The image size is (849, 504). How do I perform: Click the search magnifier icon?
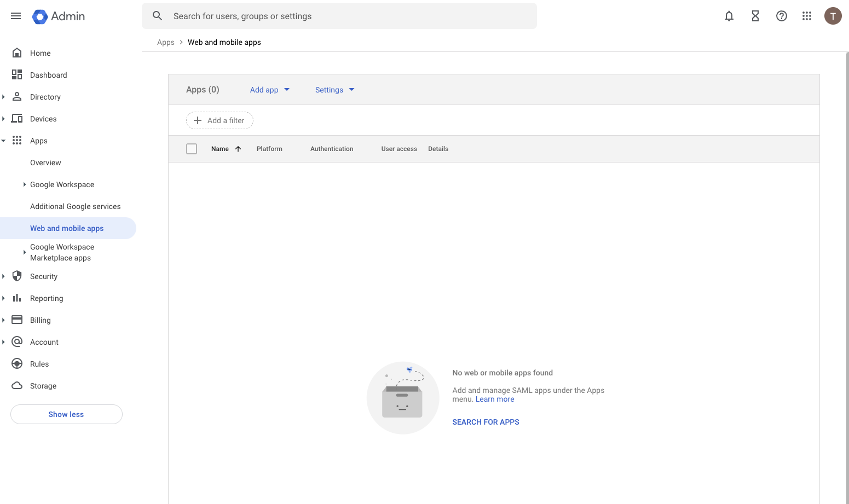pyautogui.click(x=157, y=16)
